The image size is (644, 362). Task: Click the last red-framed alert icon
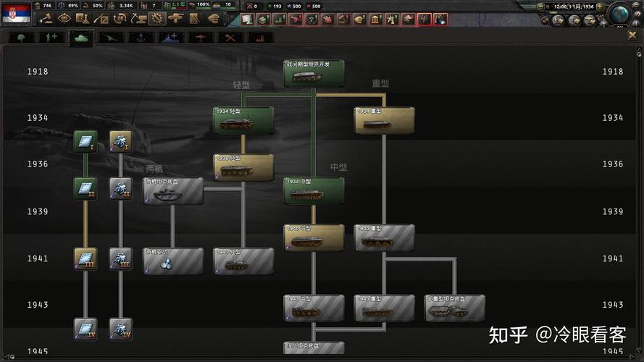(440, 20)
